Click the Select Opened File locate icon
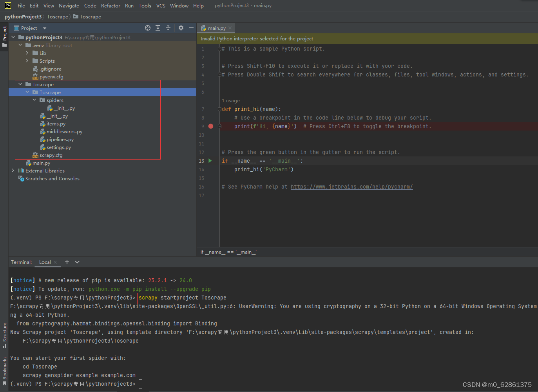The image size is (538, 392). (148, 28)
